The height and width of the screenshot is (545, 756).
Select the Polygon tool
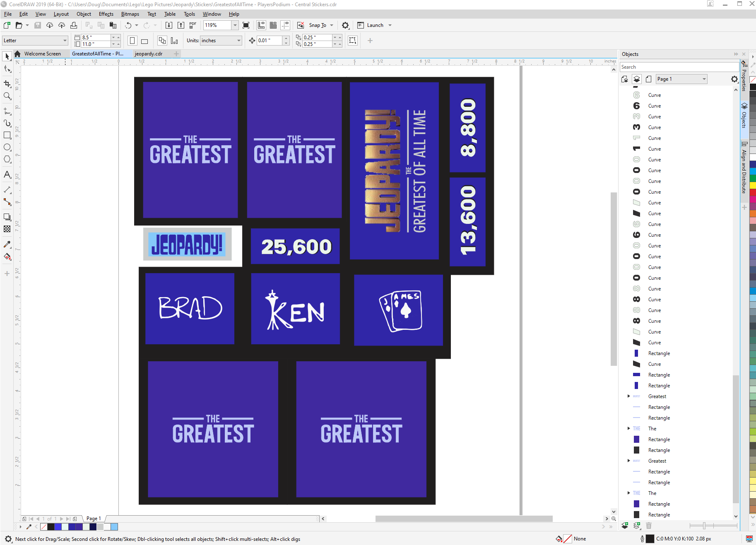tap(7, 159)
